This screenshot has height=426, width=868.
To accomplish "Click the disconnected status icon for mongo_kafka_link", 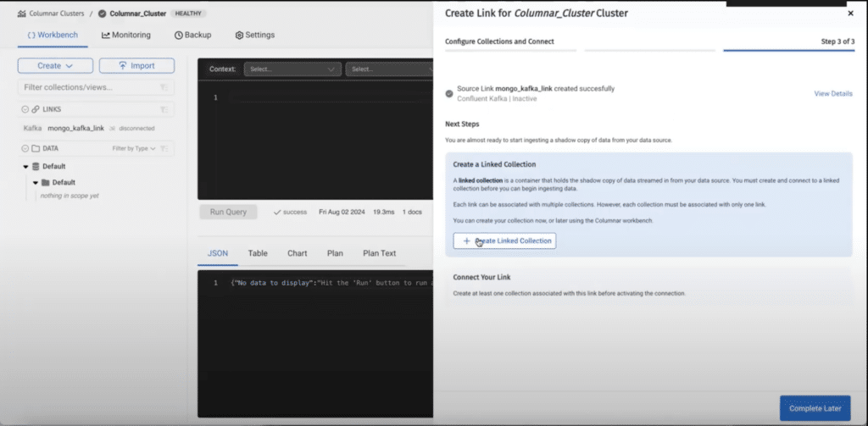I will point(113,129).
